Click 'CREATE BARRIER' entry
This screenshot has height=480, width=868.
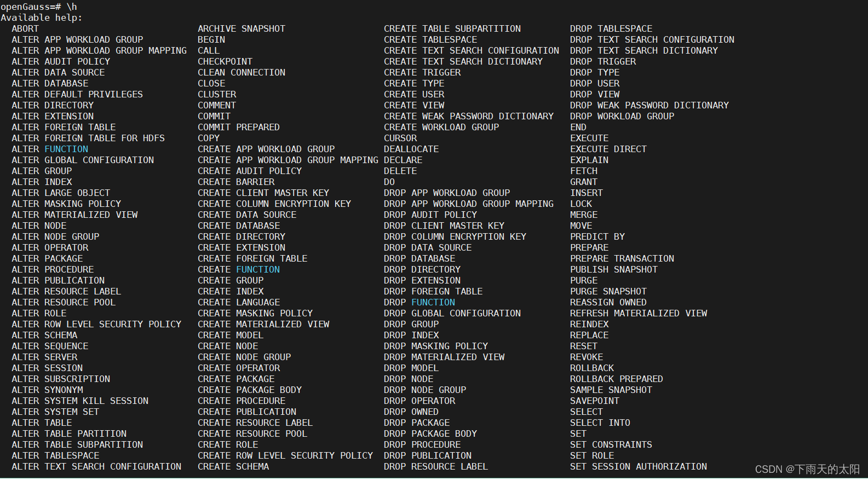tap(236, 182)
